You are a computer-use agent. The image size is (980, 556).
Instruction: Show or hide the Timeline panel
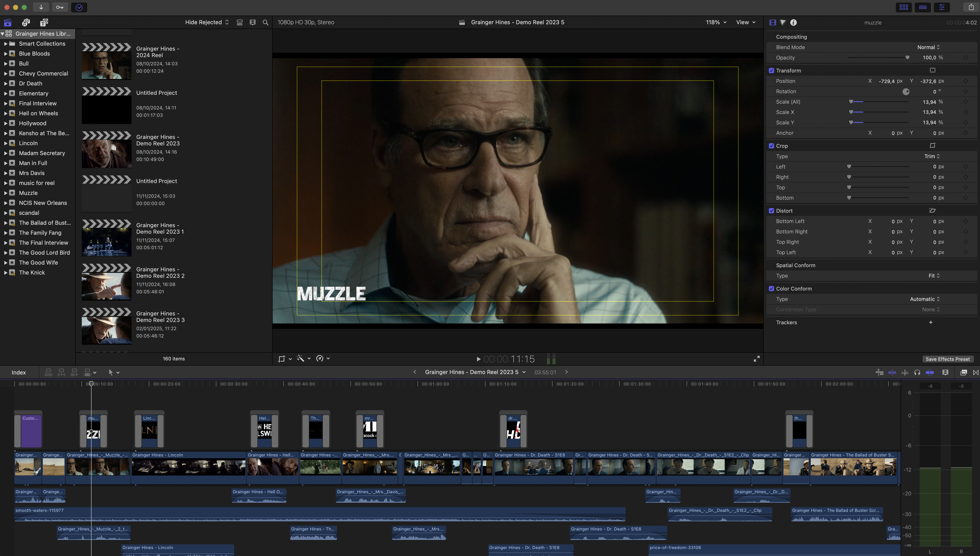(x=923, y=7)
